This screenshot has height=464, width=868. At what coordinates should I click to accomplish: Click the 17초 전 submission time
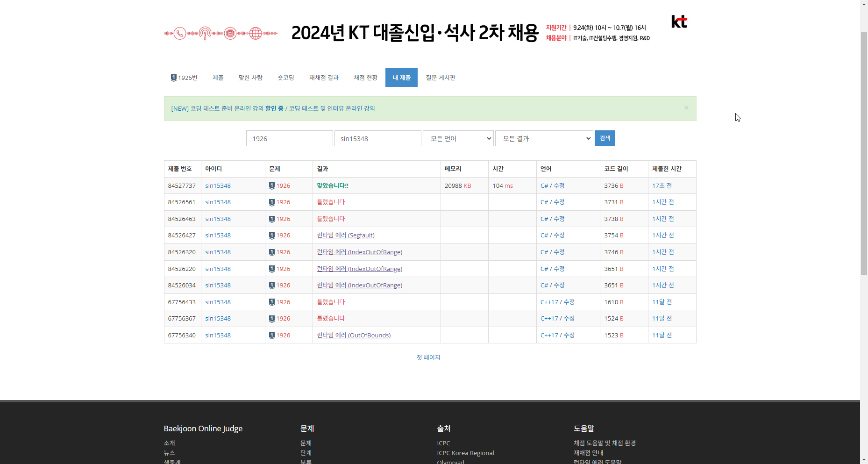coord(662,186)
